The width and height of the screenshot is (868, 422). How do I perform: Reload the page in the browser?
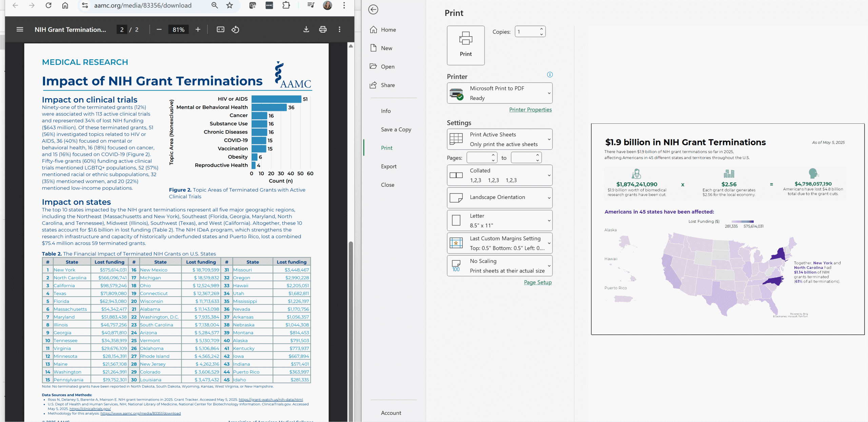48,5
